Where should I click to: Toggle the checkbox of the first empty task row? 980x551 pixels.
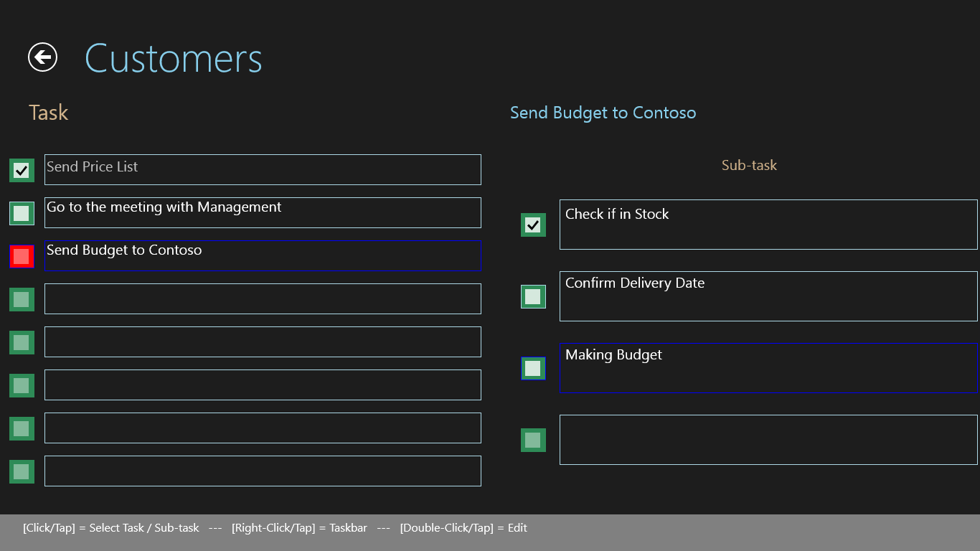22,299
